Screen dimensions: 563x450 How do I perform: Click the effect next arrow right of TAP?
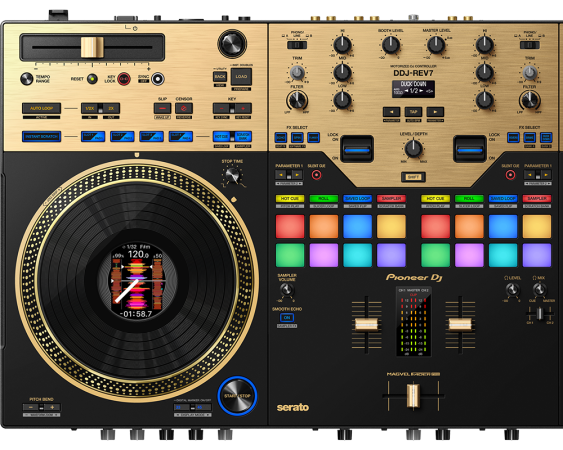click(435, 112)
